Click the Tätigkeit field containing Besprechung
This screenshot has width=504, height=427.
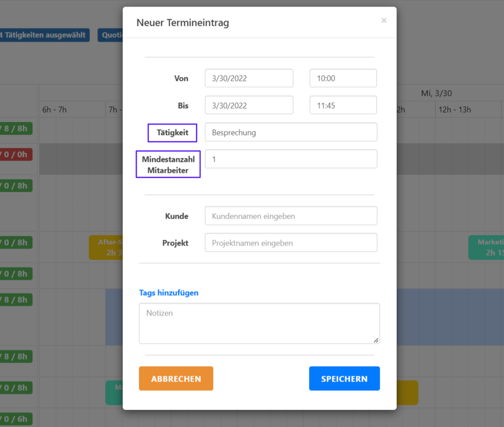(x=291, y=132)
